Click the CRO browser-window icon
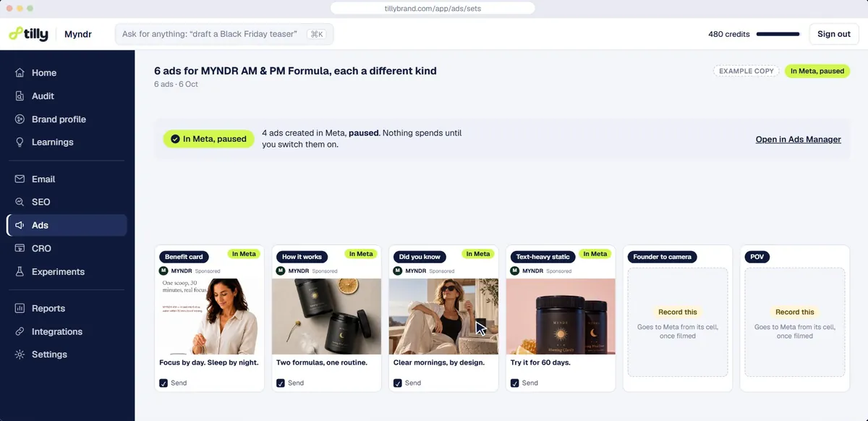Viewport: 868px width, 421px height. [20, 249]
